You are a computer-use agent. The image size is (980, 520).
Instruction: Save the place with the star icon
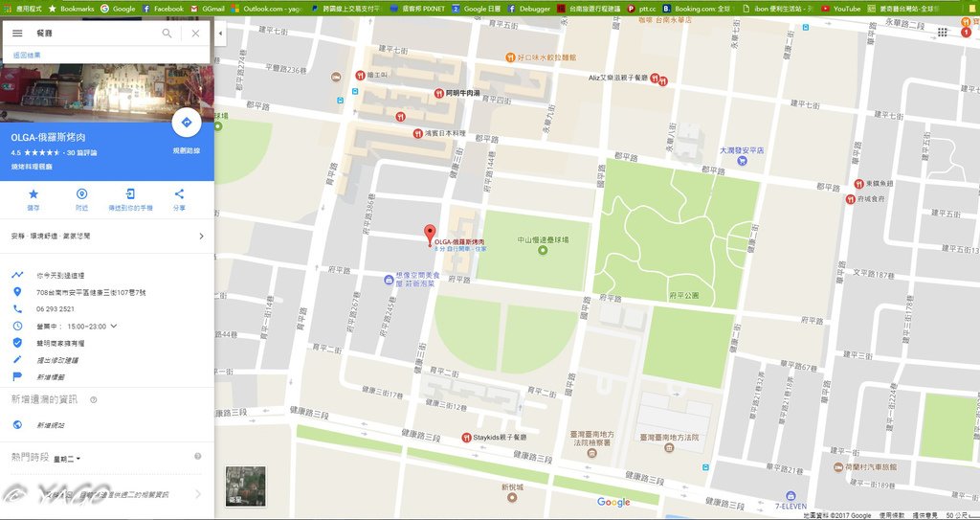(33, 194)
